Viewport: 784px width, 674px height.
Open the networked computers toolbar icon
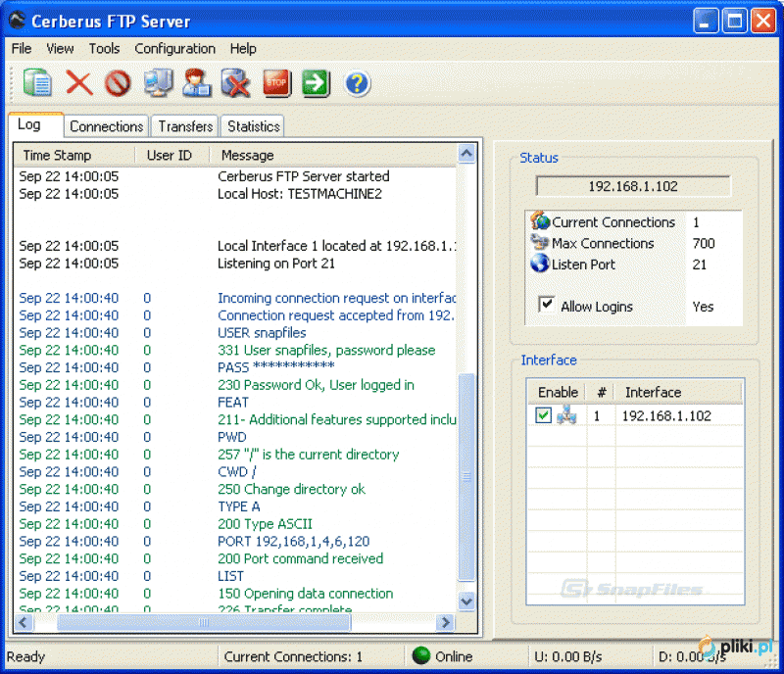(159, 82)
